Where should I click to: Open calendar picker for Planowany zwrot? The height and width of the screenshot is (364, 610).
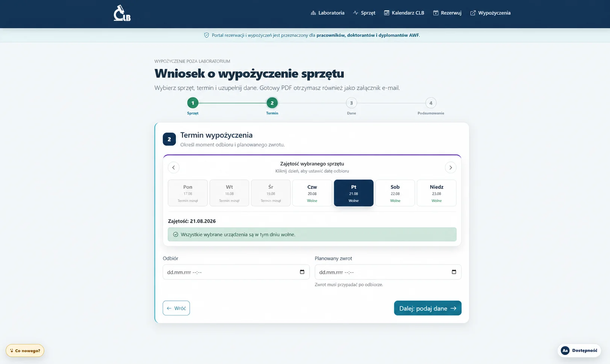(454, 272)
